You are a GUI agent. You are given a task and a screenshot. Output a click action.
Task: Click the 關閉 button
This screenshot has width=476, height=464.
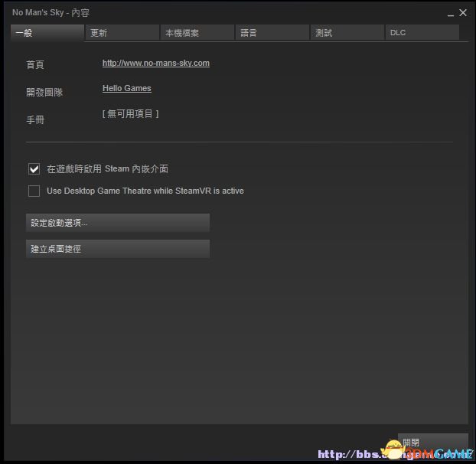433,443
